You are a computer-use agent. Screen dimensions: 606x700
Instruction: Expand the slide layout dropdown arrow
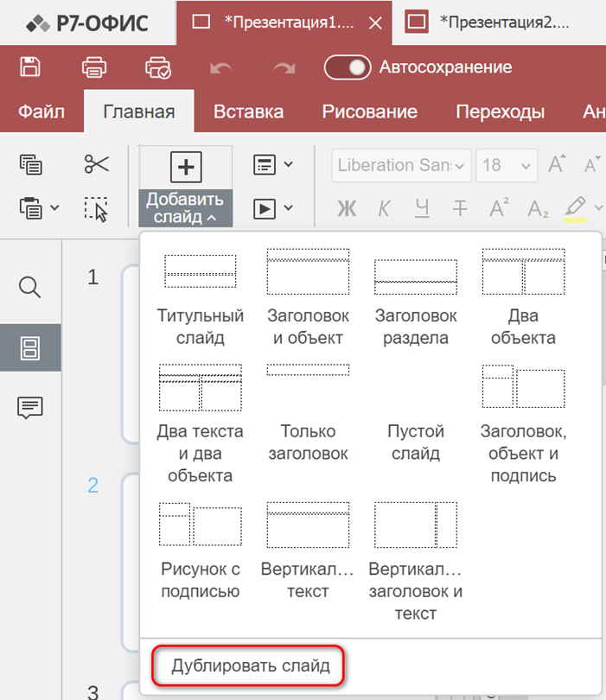click(x=289, y=164)
